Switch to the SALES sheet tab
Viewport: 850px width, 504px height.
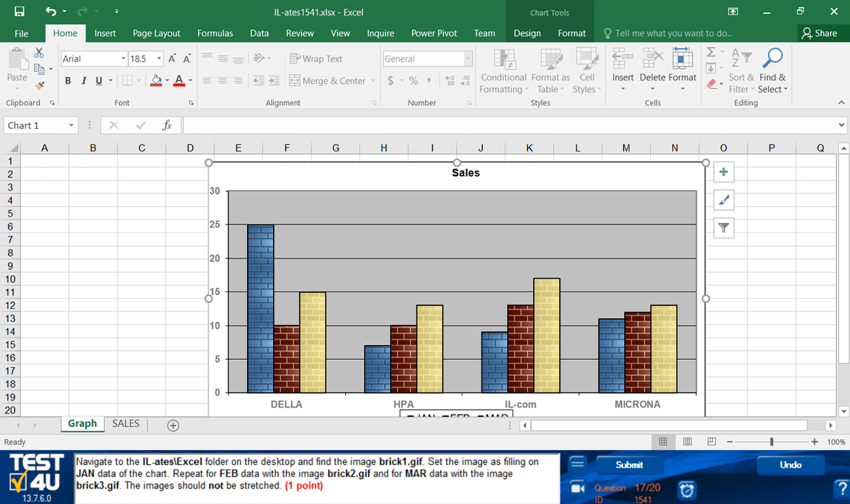[x=126, y=424]
